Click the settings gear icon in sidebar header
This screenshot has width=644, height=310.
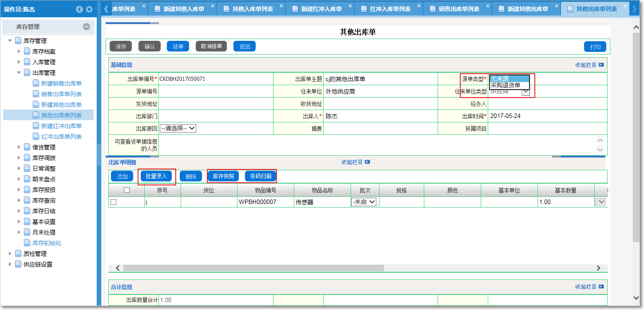tap(89, 9)
